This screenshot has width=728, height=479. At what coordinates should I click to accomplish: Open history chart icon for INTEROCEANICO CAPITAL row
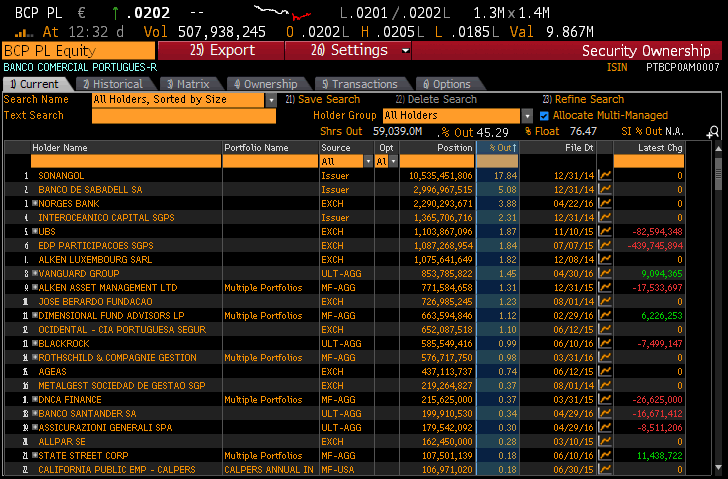click(604, 217)
